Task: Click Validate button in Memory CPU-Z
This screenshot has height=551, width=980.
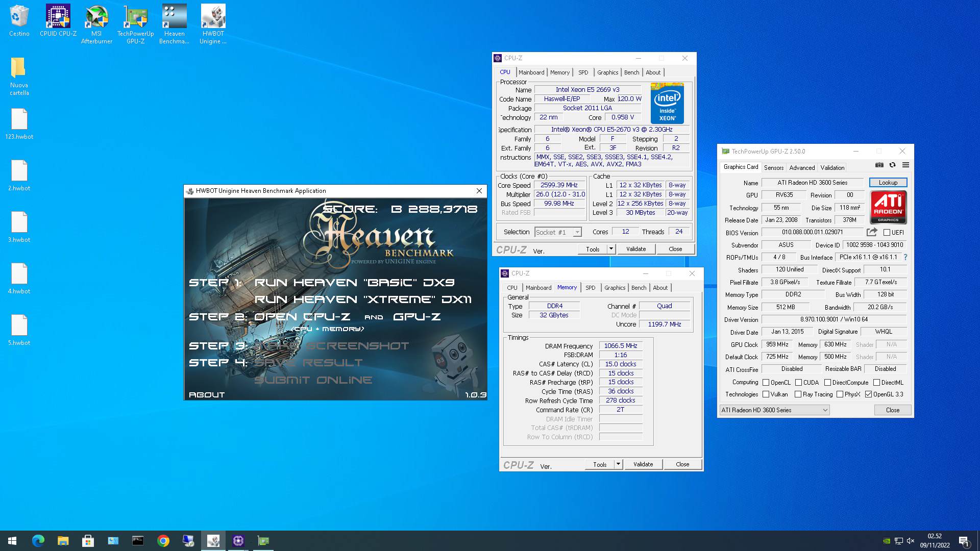Action: pyautogui.click(x=643, y=464)
